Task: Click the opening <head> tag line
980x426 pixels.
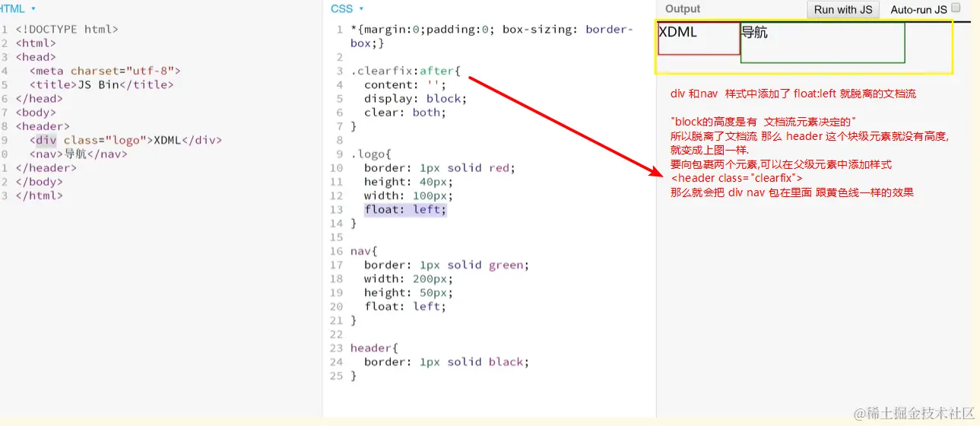Action: click(36, 57)
